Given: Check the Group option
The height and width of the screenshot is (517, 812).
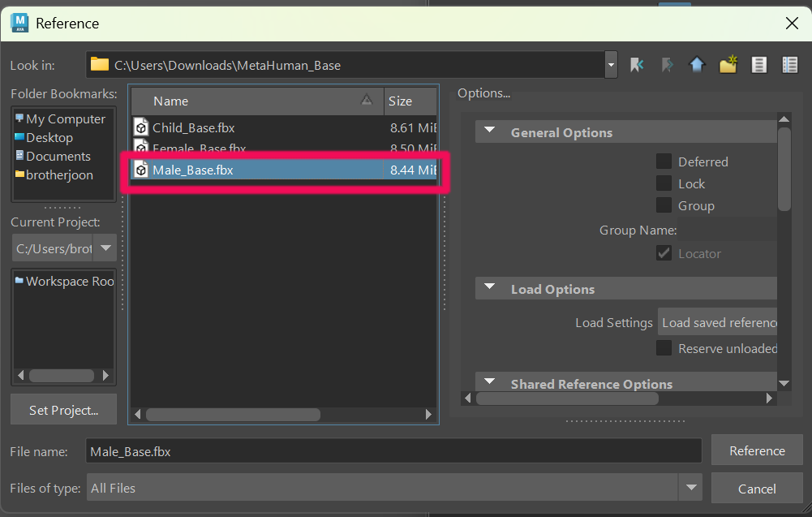Looking at the screenshot, I should (664, 205).
